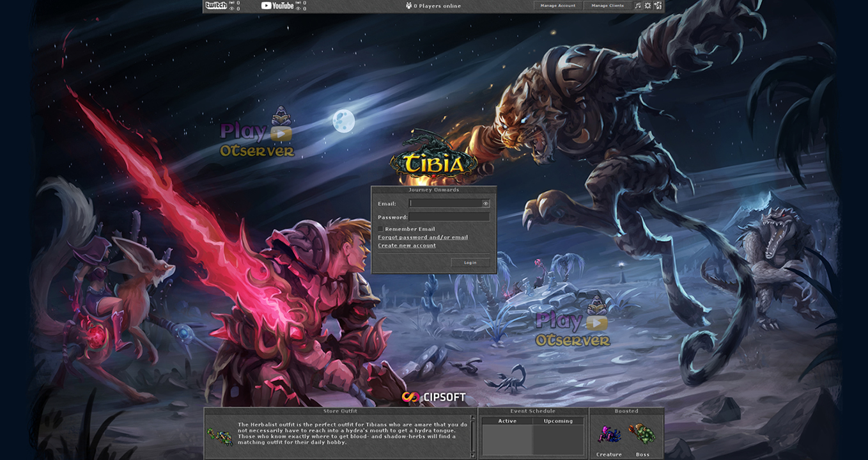The width and height of the screenshot is (868, 460).
Task: Click the icon right of the gear
Action: click(x=658, y=6)
